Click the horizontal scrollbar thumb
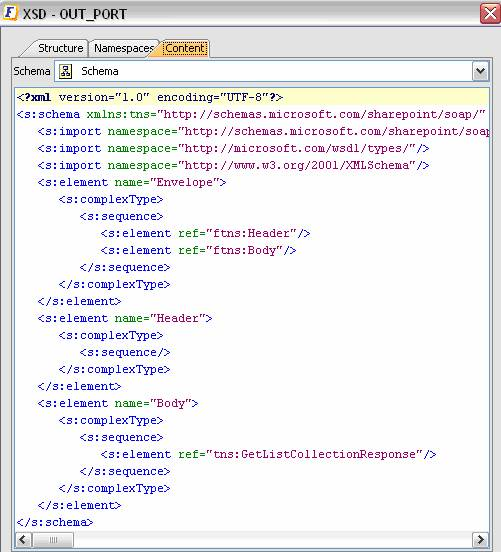Image resolution: width=501 pixels, height=552 pixels. 53,539
